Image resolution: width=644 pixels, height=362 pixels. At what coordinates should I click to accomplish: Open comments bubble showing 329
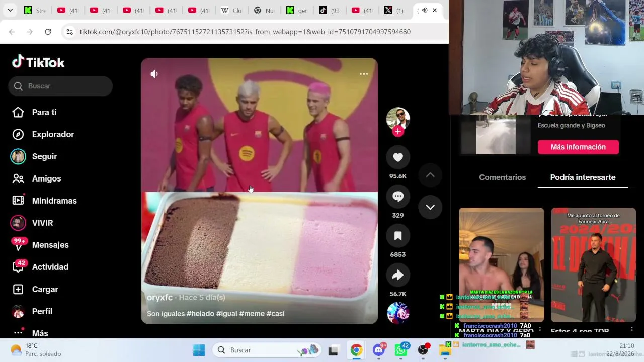click(x=398, y=197)
